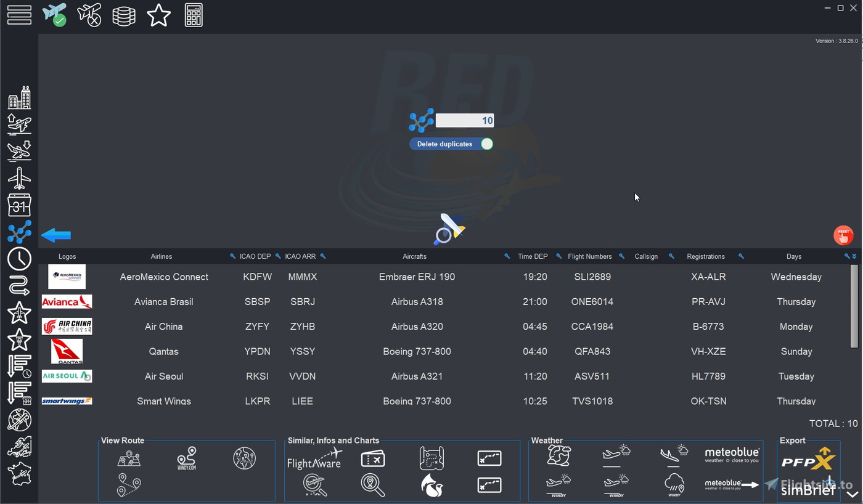Select the aircraft maintenance/wrench icon in top toolbar
The image size is (863, 504).
(x=89, y=15)
